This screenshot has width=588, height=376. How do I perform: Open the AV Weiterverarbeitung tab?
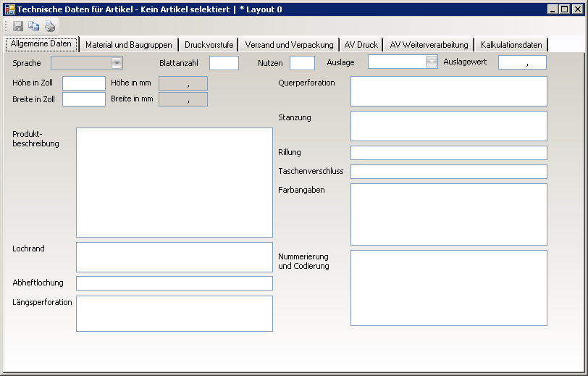pos(429,45)
